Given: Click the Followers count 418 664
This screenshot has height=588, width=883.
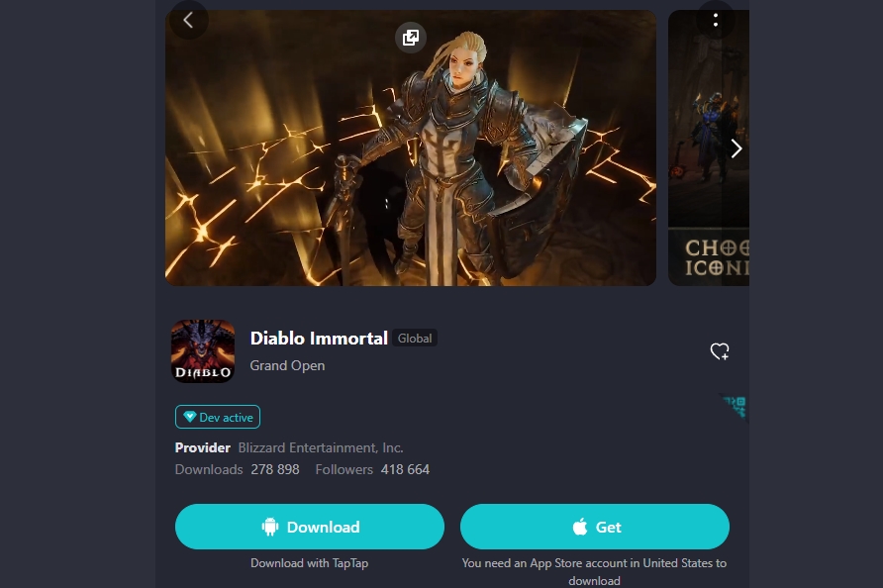Looking at the screenshot, I should 405,469.
